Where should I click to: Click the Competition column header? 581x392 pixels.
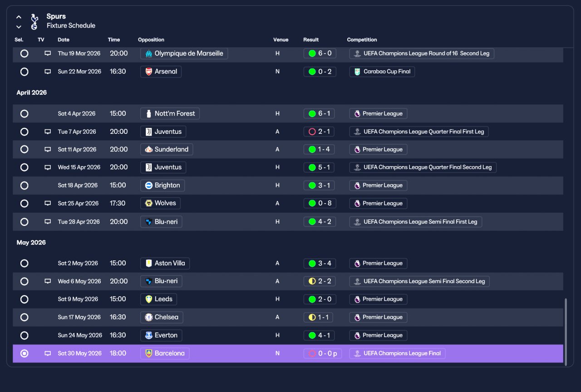tap(362, 40)
